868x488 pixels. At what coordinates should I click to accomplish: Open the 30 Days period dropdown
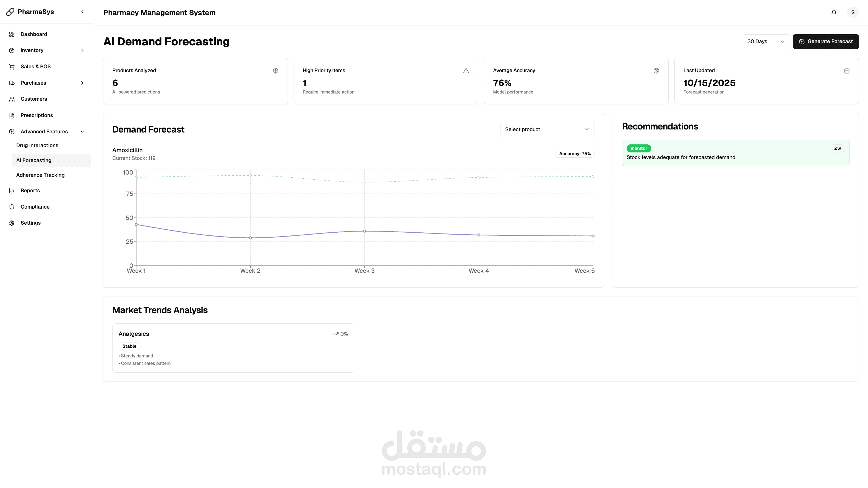(x=766, y=41)
